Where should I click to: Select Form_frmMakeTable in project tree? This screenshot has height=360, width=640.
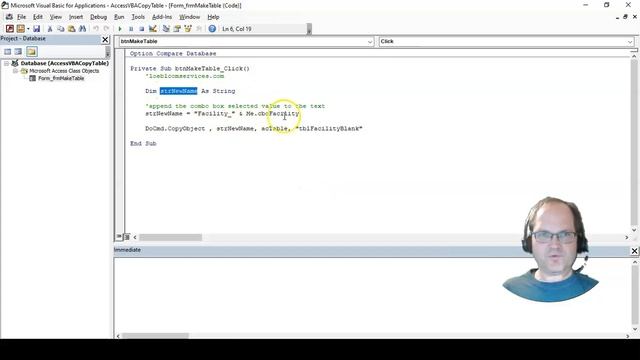coord(61,78)
